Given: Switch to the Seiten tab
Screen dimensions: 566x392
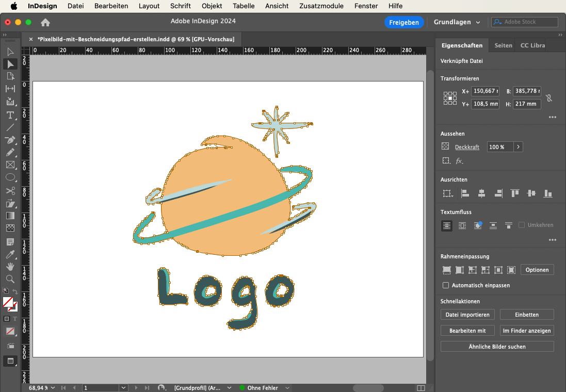Looking at the screenshot, I should click(503, 45).
